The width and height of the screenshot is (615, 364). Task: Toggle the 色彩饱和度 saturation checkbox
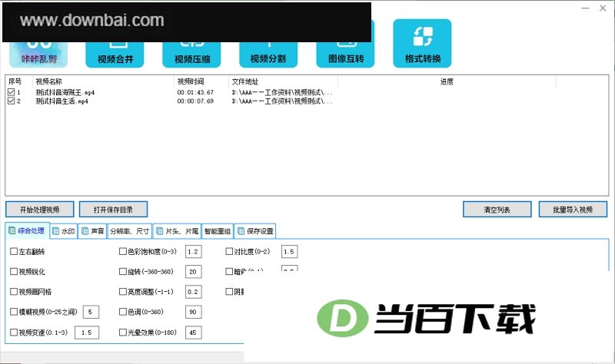click(x=123, y=251)
